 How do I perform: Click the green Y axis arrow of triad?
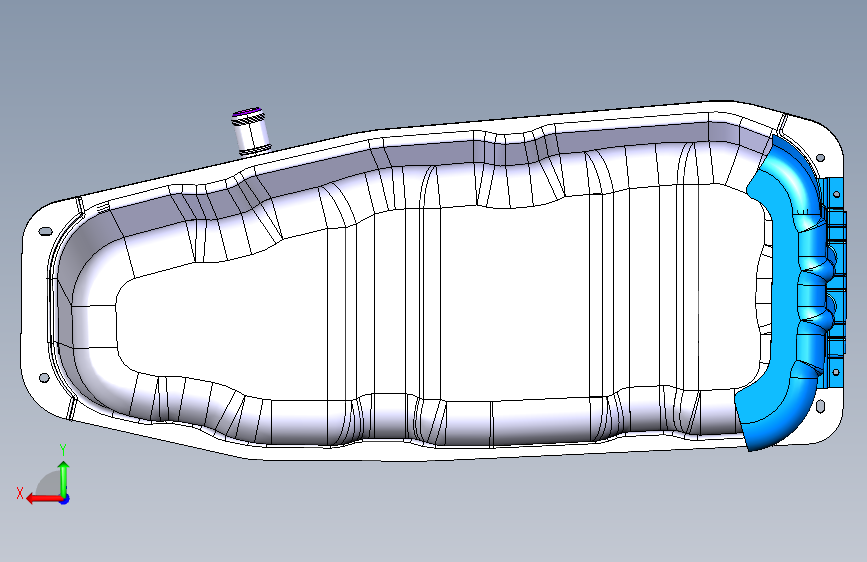pyautogui.click(x=64, y=479)
